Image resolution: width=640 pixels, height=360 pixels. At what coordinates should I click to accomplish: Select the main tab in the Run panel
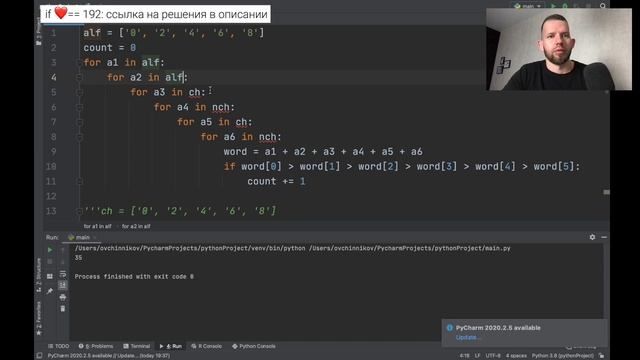[82, 237]
